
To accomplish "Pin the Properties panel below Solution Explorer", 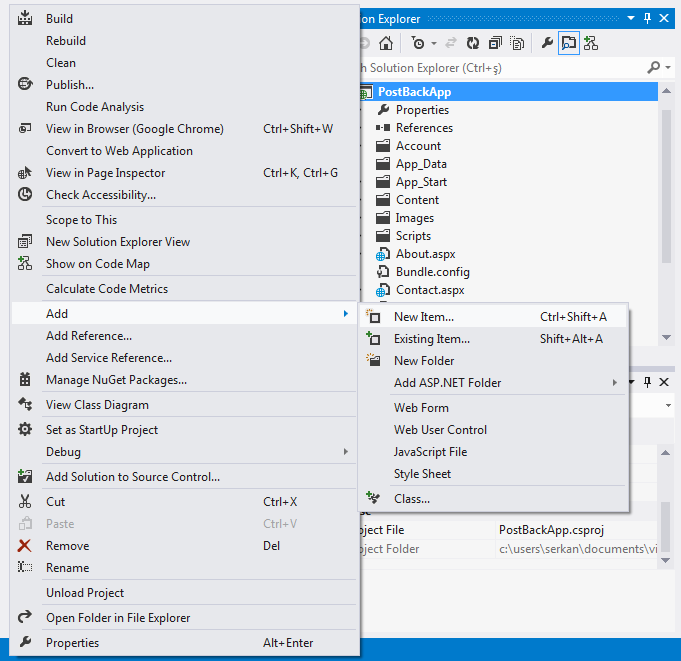I will coord(647,382).
